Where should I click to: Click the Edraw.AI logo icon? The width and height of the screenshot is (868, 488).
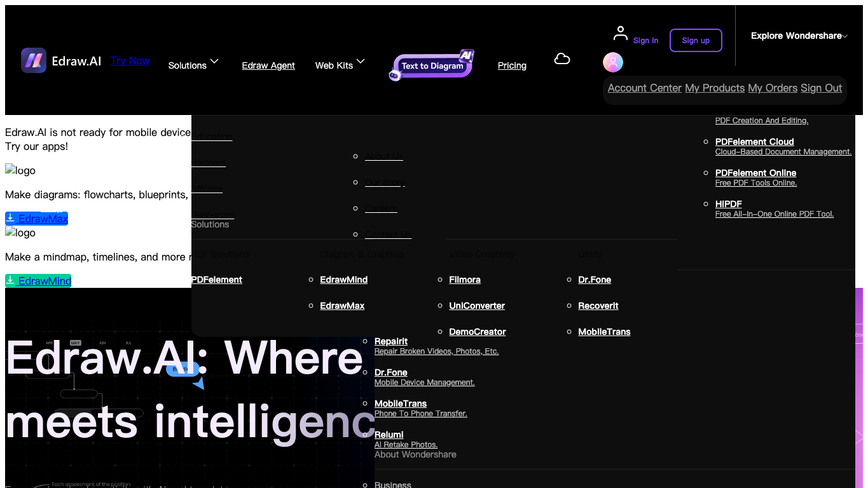coord(34,60)
